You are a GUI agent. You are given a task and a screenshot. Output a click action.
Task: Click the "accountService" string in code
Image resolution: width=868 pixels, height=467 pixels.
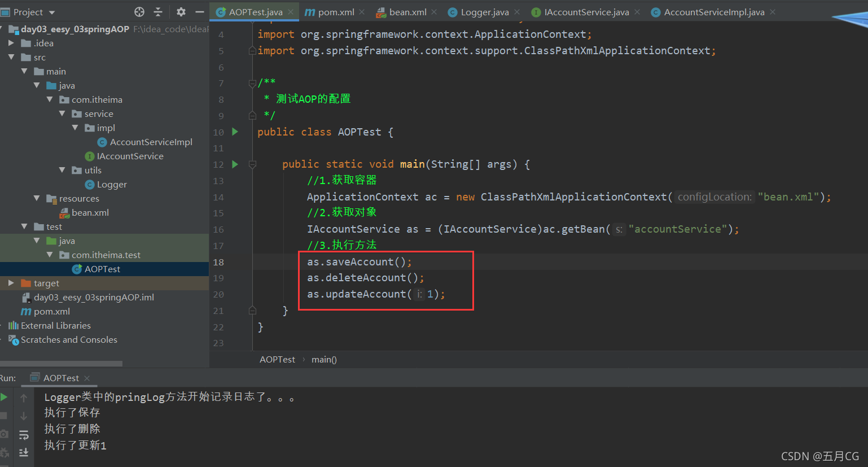pyautogui.click(x=678, y=229)
